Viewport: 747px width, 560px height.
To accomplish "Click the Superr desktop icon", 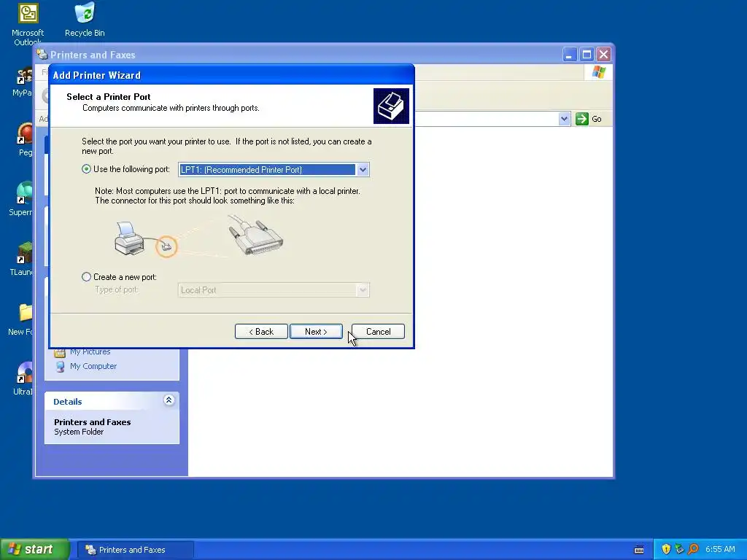I will (x=22, y=199).
